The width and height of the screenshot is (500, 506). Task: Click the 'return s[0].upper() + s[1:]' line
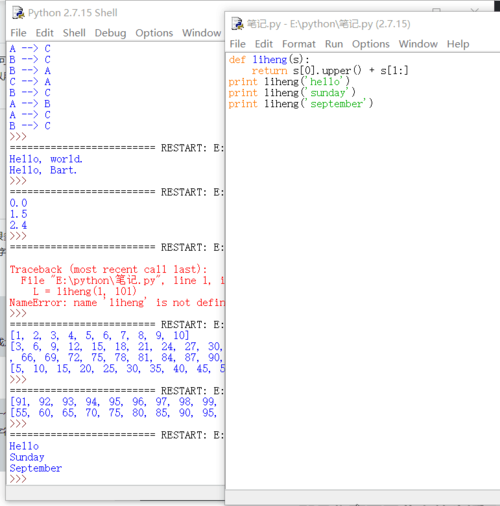point(330,71)
